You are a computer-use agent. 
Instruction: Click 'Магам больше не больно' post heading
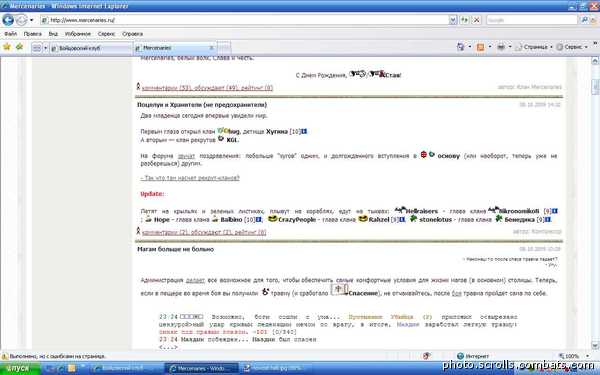pyautogui.click(x=176, y=249)
